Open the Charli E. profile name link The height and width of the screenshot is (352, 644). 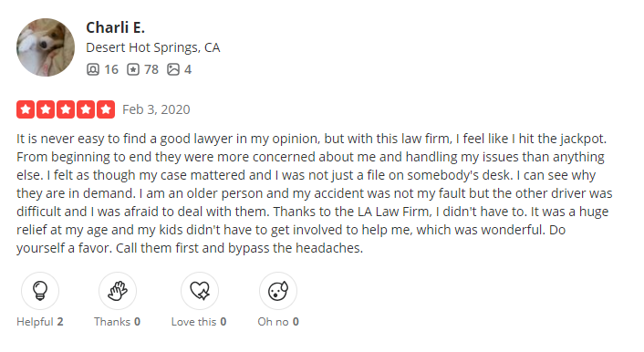116,27
